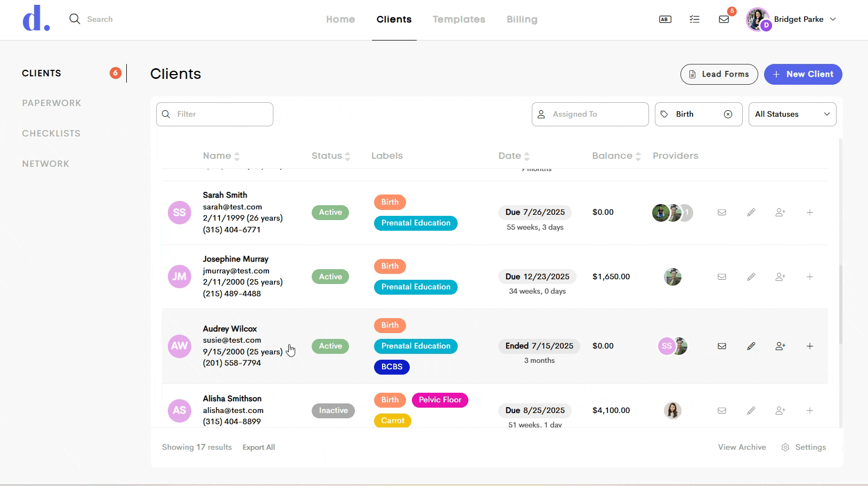Viewport: 868px width, 486px height.
Task: Edit Audrey Wilcox's client record
Action: [751, 346]
